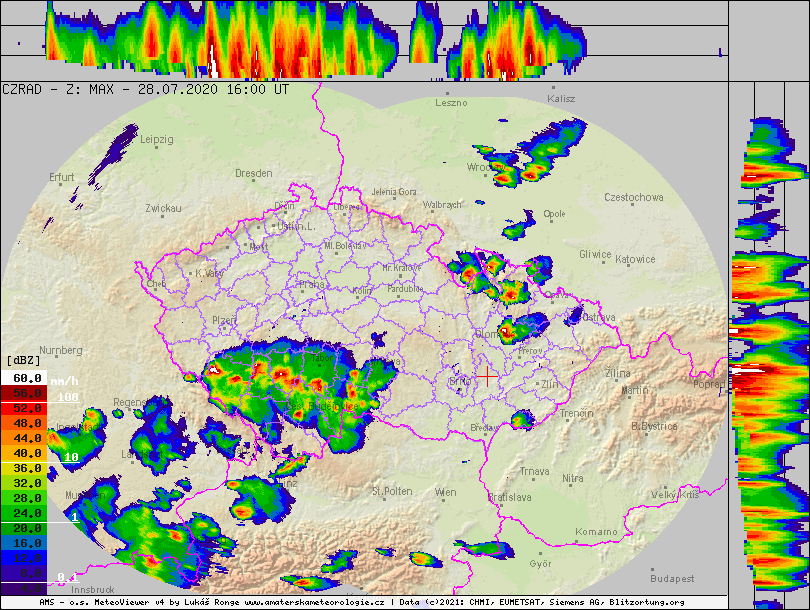Click the Blitzortung.org credit in footer
The height and width of the screenshot is (610, 810).
648,603
